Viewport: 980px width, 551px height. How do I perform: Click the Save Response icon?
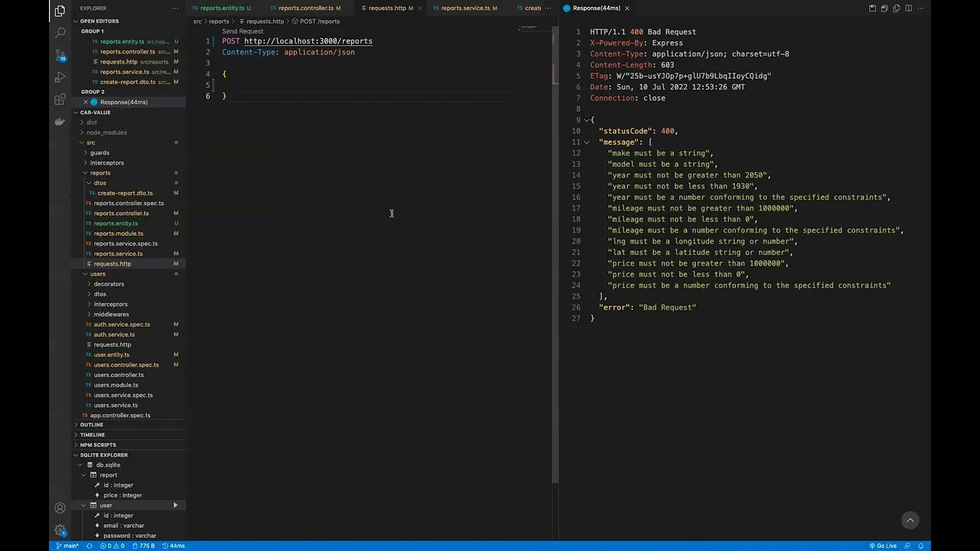coord(872,8)
